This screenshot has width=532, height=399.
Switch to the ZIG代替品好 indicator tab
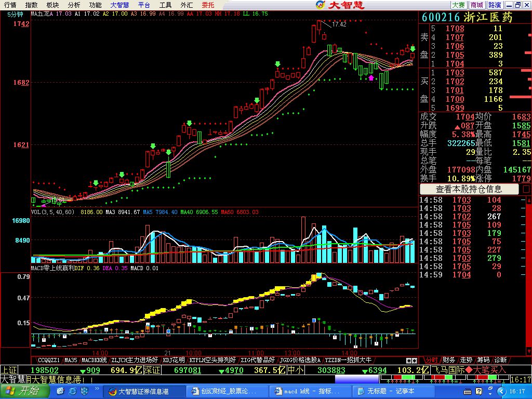click(258, 360)
